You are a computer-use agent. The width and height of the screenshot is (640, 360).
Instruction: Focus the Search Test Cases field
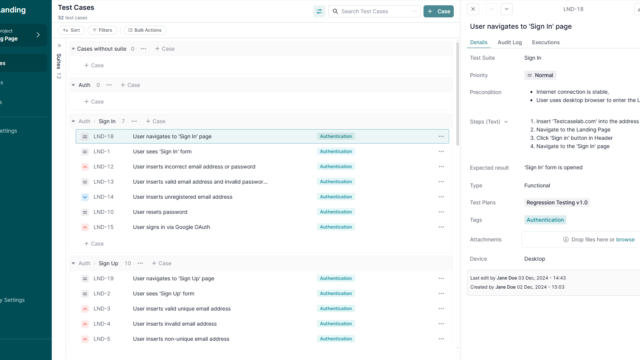click(x=374, y=11)
